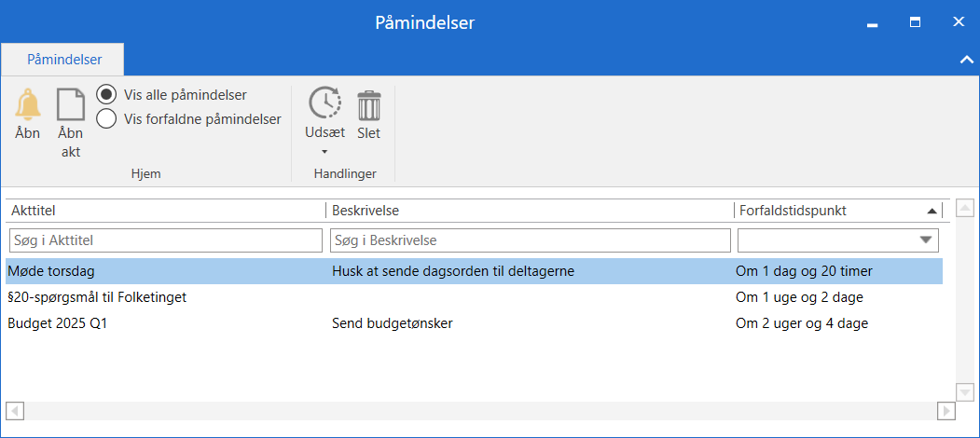Expand the Forfaldstidspunkt filter dropdown

coord(925,240)
